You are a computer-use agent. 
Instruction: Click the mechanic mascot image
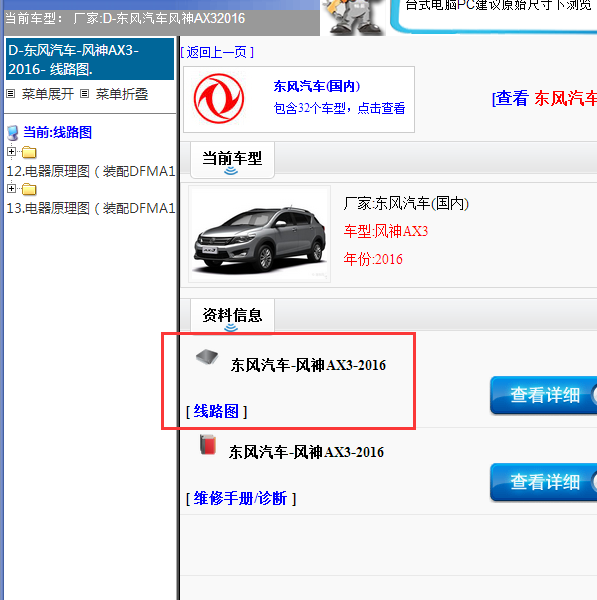353,17
